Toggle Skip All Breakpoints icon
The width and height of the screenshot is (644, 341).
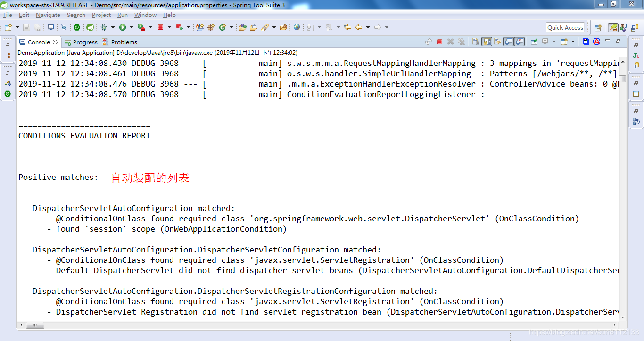[x=64, y=27]
